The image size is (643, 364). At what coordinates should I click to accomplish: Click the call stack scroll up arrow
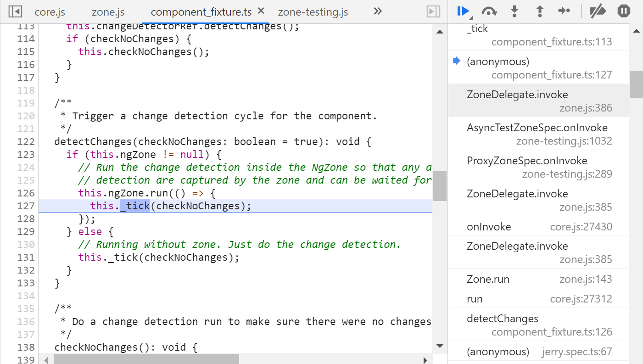pyautogui.click(x=636, y=31)
